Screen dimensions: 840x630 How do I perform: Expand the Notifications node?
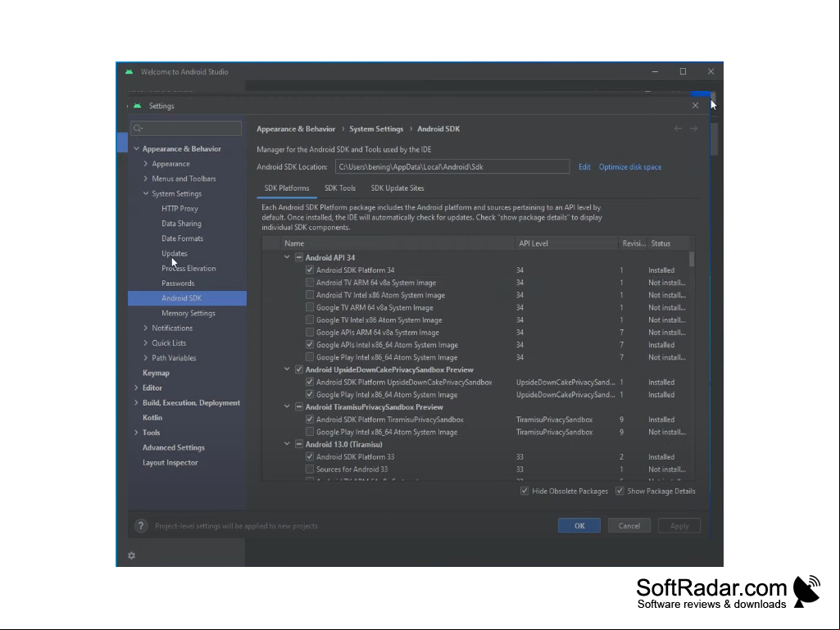[x=146, y=328]
